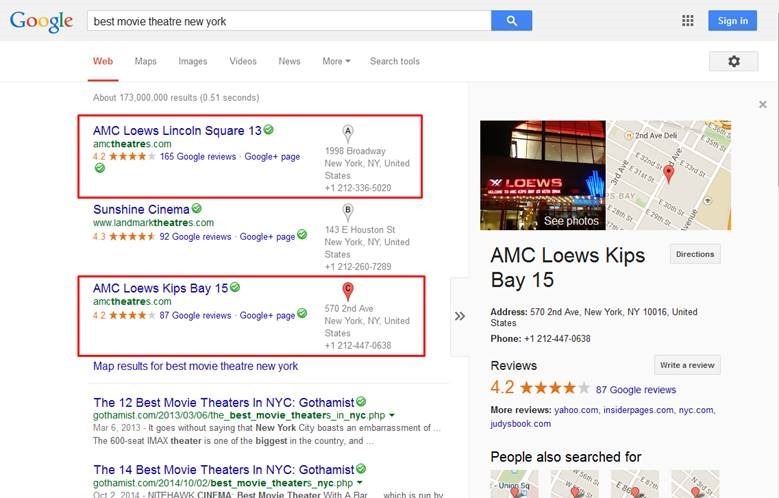Expand the More search categories dropdown
This screenshot has height=498, width=779.
[x=335, y=61]
